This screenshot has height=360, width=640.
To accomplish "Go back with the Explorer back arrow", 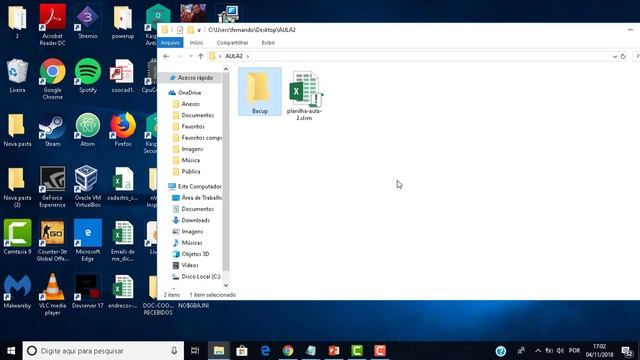I will [166, 56].
